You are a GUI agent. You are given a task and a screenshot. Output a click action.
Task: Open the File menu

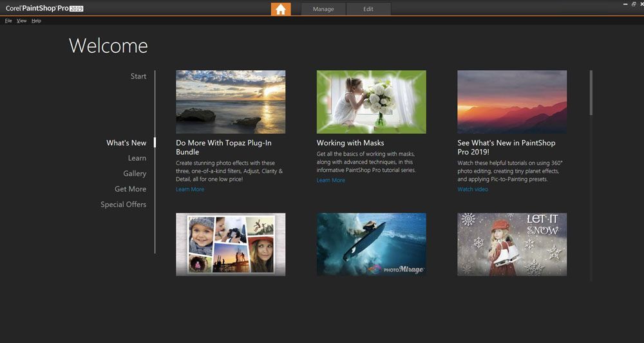point(8,21)
